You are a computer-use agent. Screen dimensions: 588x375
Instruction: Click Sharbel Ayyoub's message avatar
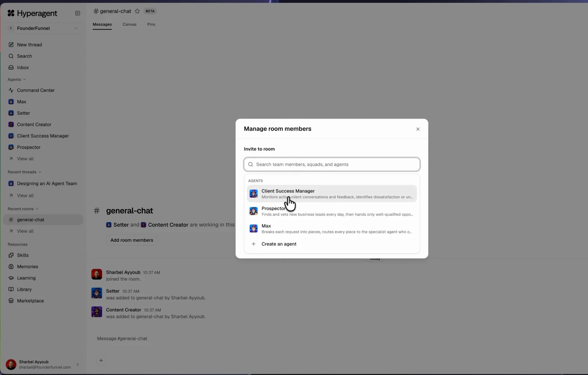pos(97,274)
